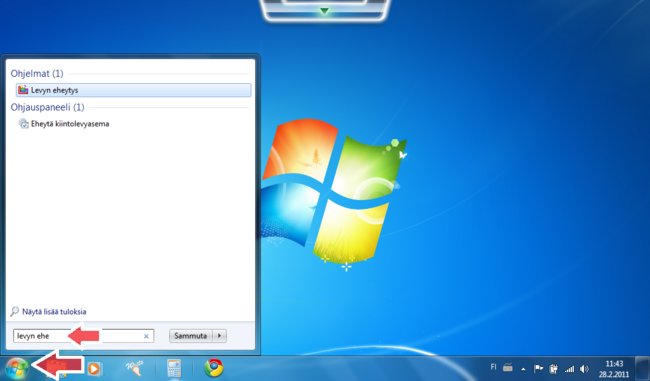Select the Levyn eheytys program result

[133, 90]
